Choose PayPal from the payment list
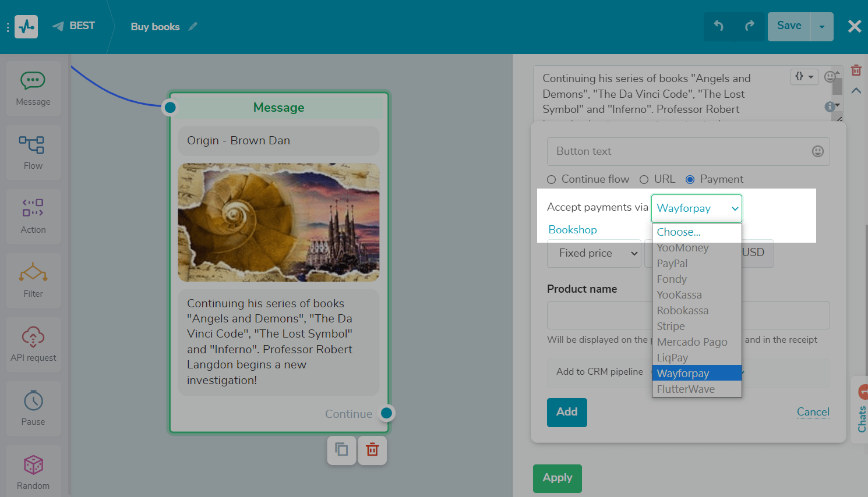868x497 pixels. (672, 264)
